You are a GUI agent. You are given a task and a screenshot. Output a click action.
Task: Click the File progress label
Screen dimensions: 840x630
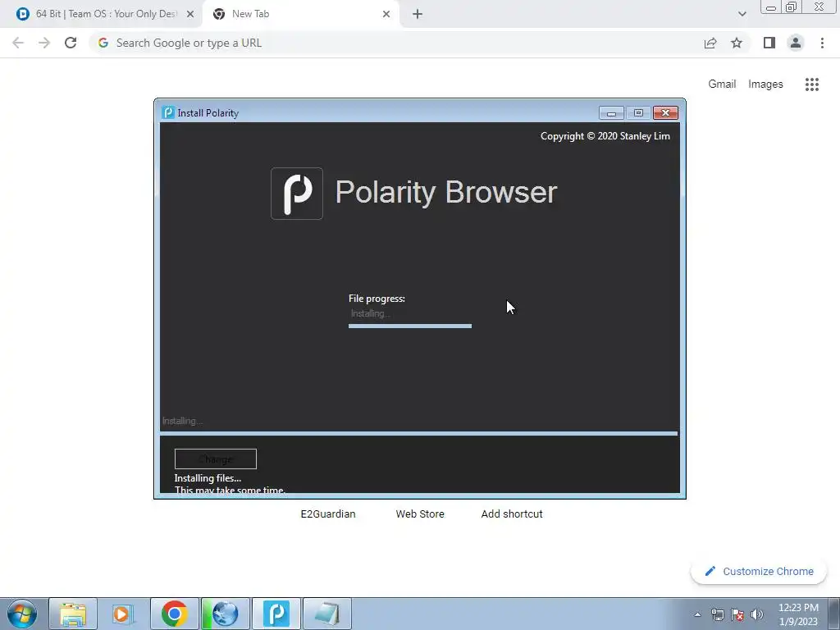click(377, 299)
